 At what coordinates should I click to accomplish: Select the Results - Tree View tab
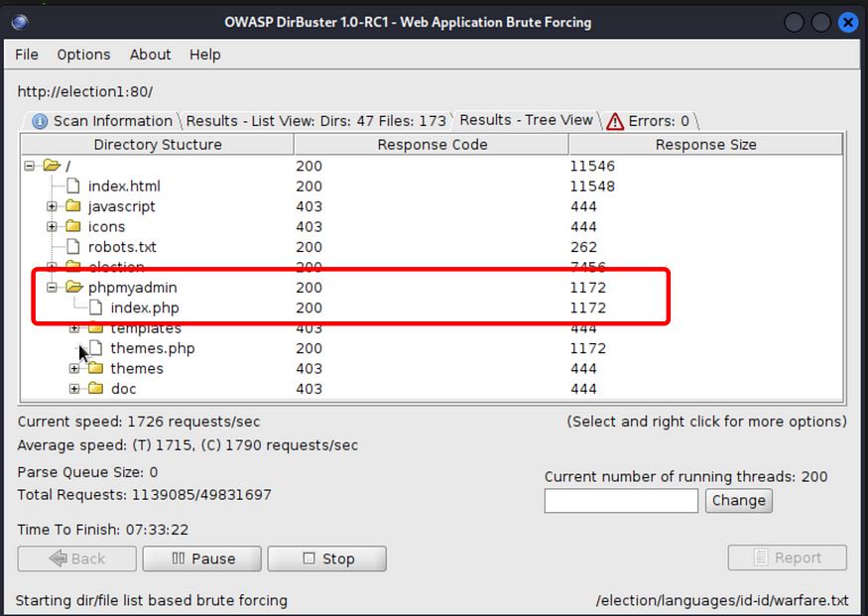(x=526, y=120)
